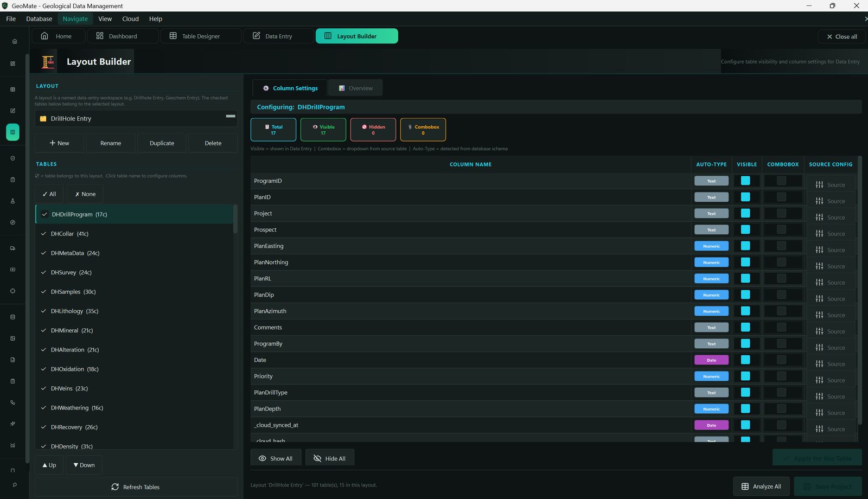Click the Refresh Tables button
868x499 pixels.
click(x=136, y=487)
